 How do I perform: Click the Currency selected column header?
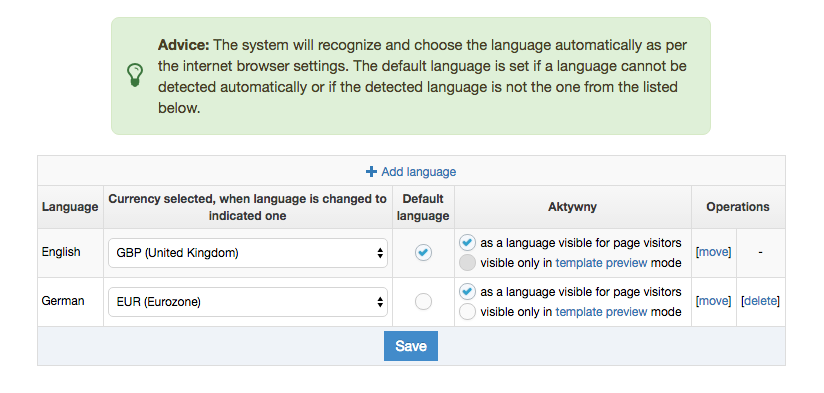pyautogui.click(x=248, y=207)
